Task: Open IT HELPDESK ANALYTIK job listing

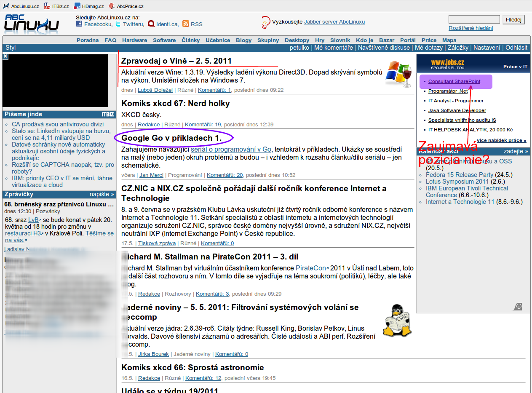Action: pos(470,130)
